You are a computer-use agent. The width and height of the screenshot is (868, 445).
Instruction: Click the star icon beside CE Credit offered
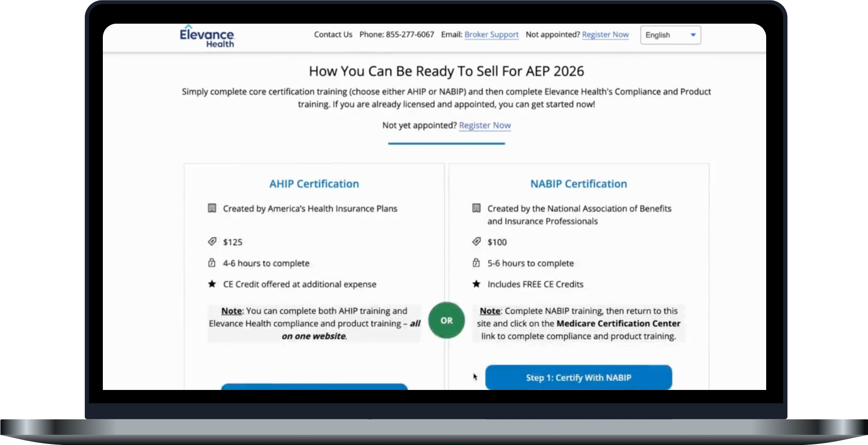point(212,284)
